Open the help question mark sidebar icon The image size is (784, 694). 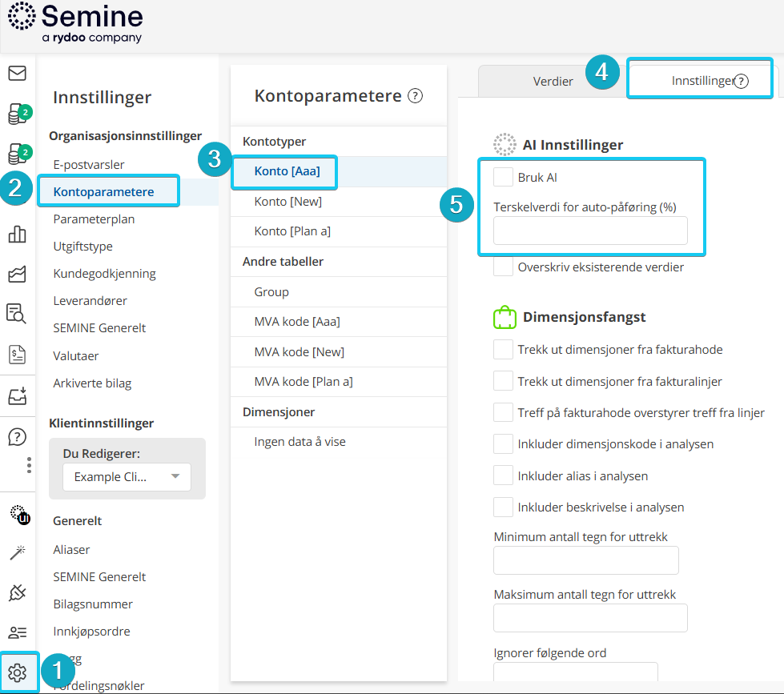click(17, 437)
